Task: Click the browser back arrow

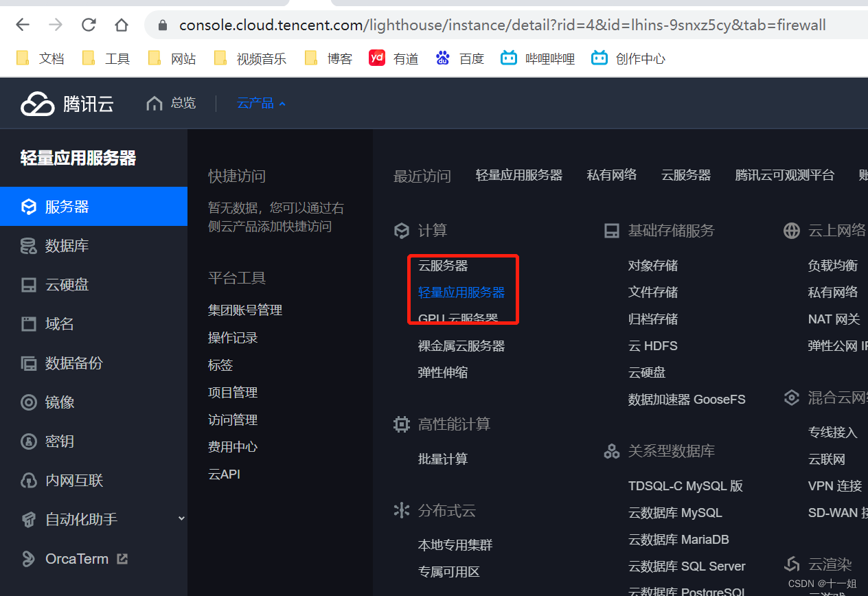Action: tap(23, 25)
